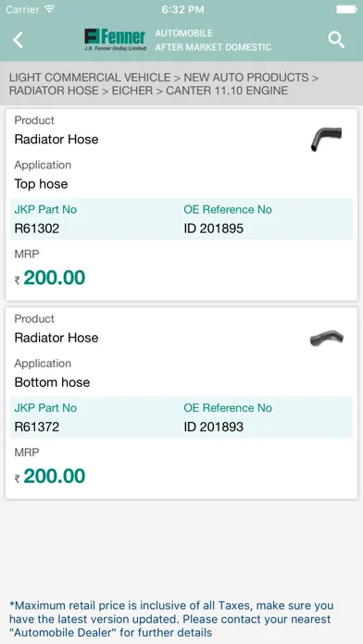Open the search magnifier icon

coord(336,41)
